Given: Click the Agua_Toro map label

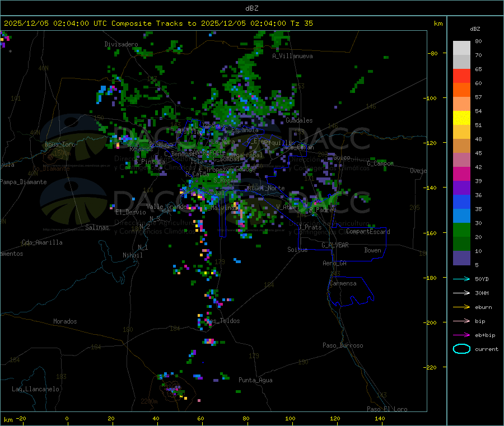Looking at the screenshot, I should point(60,144).
